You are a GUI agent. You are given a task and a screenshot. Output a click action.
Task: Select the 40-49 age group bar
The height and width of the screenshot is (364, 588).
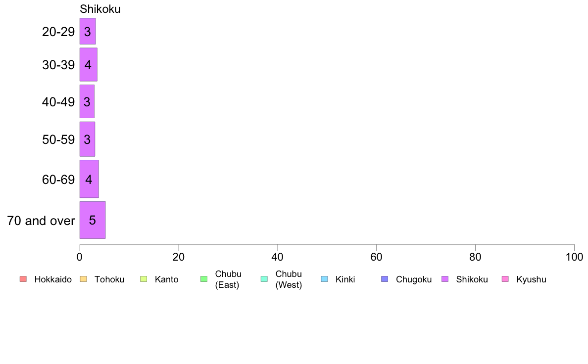point(87,101)
